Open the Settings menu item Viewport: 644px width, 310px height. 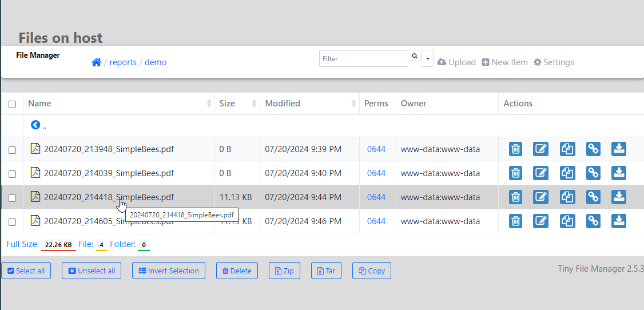pyautogui.click(x=554, y=62)
